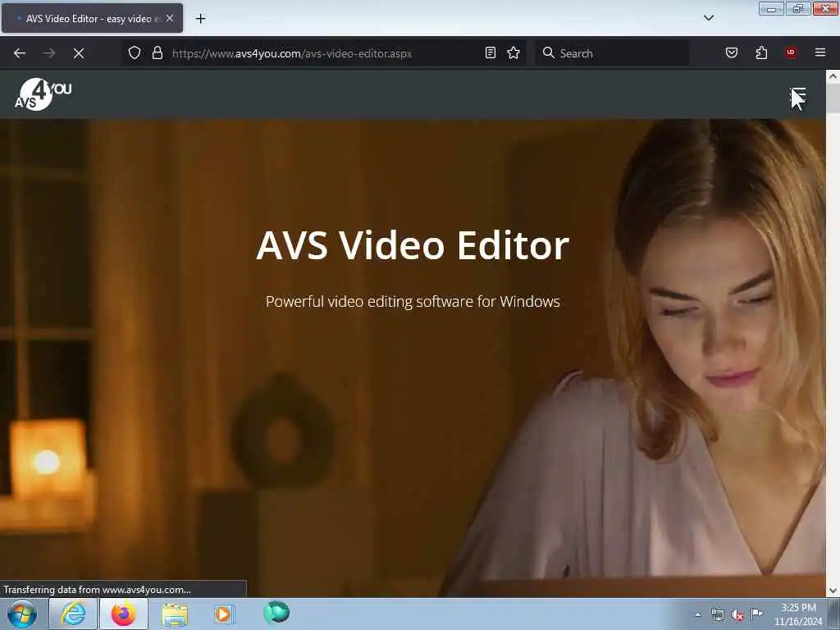Open the Action Center flag icon
This screenshot has height=630, width=840.
(x=756, y=614)
